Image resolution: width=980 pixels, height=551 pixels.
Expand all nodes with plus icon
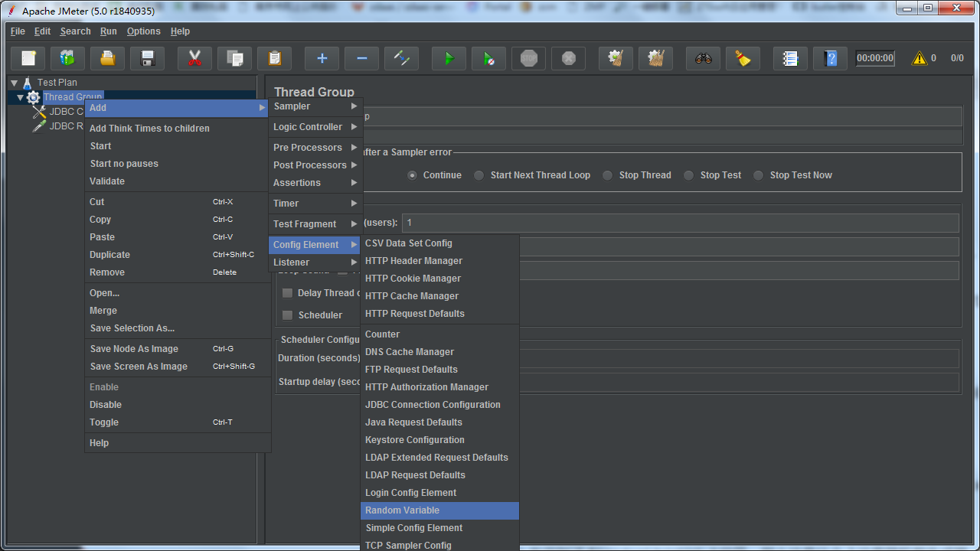(322, 58)
